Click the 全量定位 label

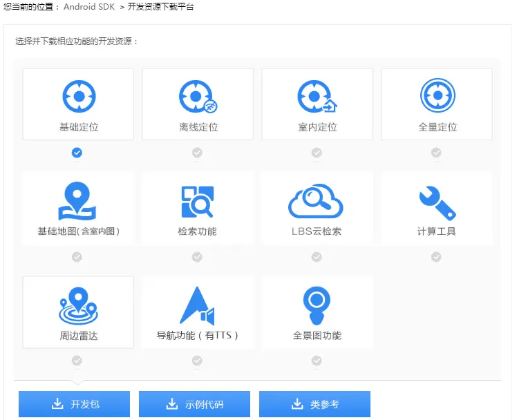[x=438, y=127]
